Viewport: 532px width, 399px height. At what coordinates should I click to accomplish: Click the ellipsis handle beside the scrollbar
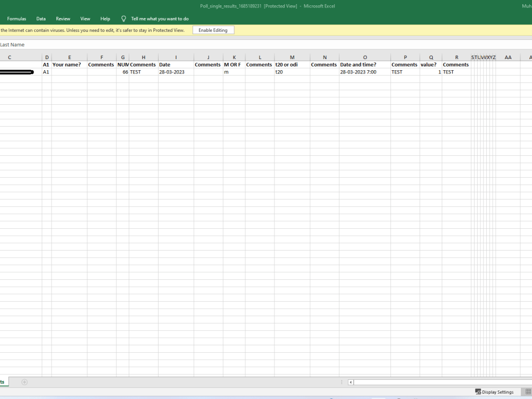tap(342, 382)
